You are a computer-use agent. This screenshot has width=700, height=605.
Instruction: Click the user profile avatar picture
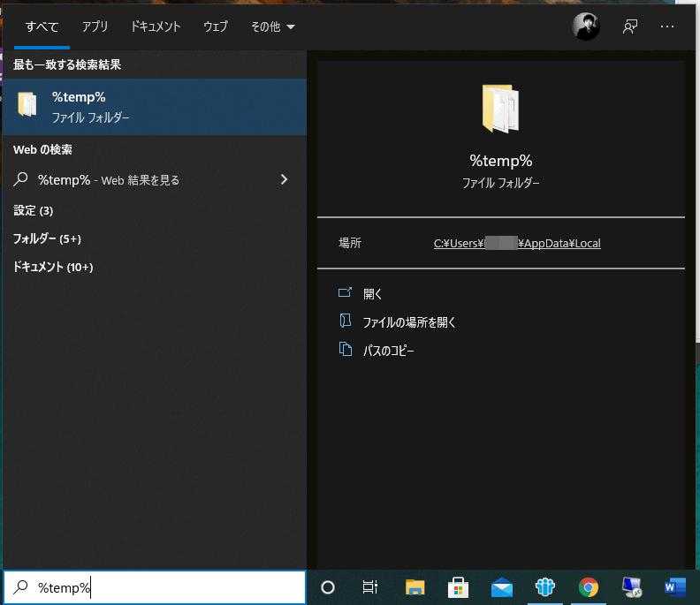click(x=586, y=26)
